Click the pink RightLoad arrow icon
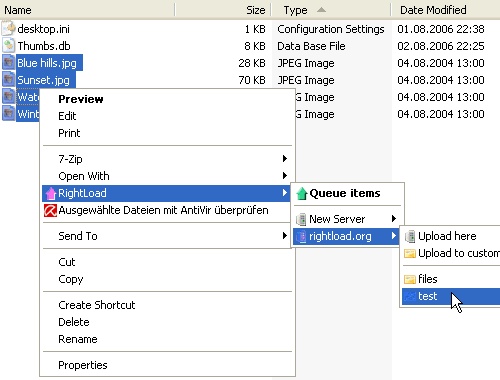The width and height of the screenshot is (500, 380). pos(51,193)
